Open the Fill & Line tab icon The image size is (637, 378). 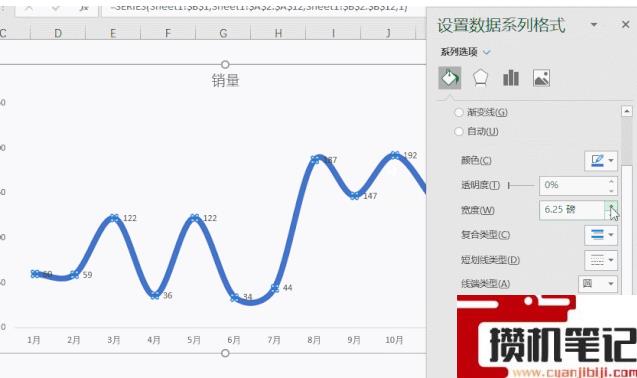[x=450, y=78]
